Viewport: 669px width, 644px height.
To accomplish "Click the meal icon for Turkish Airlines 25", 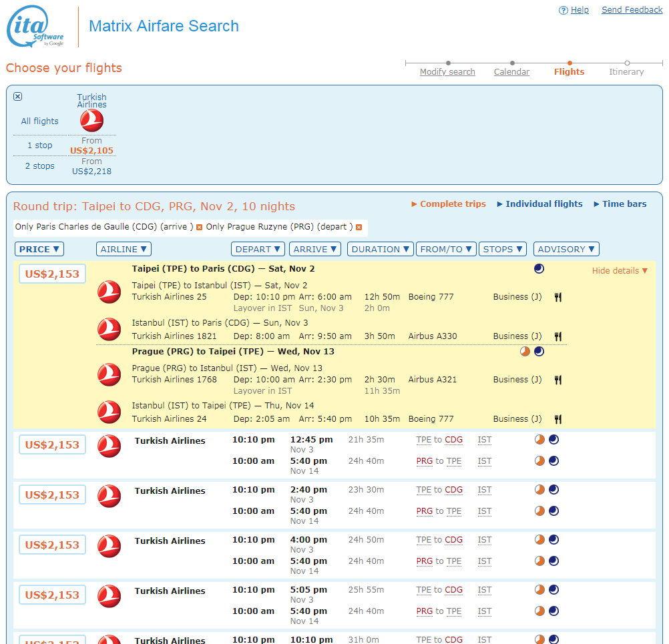I will [557, 297].
